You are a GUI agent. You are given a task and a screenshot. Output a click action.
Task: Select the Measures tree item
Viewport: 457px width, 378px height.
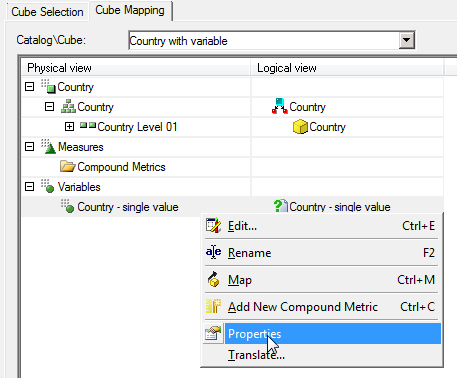tap(81, 147)
